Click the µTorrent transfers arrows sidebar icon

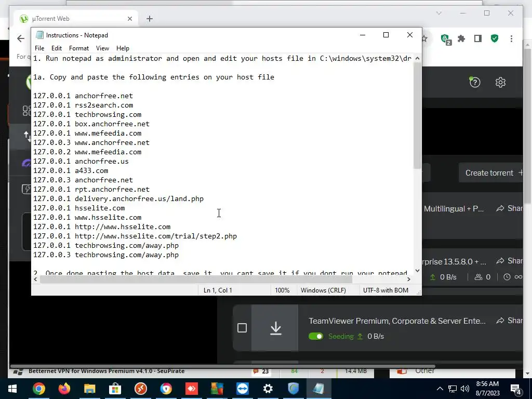[x=28, y=137]
